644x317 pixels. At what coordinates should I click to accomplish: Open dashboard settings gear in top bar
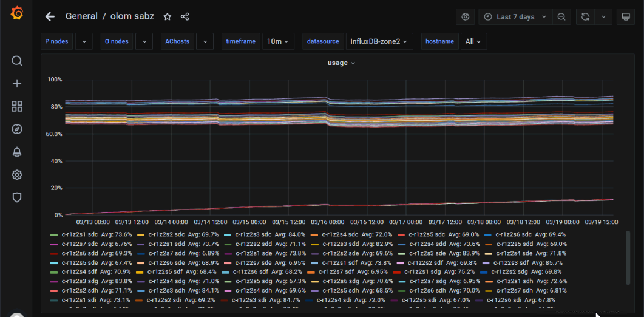point(466,17)
